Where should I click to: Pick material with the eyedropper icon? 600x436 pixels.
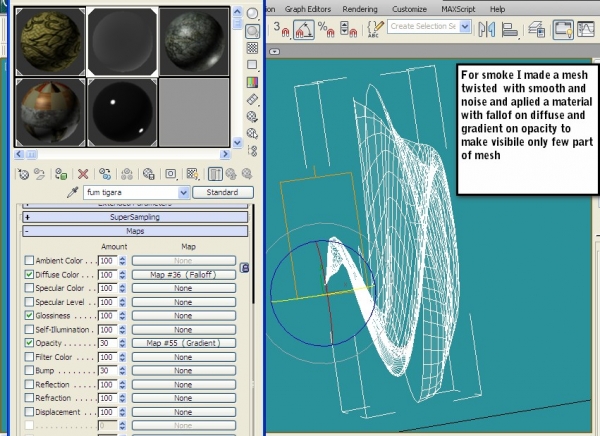coord(72,192)
